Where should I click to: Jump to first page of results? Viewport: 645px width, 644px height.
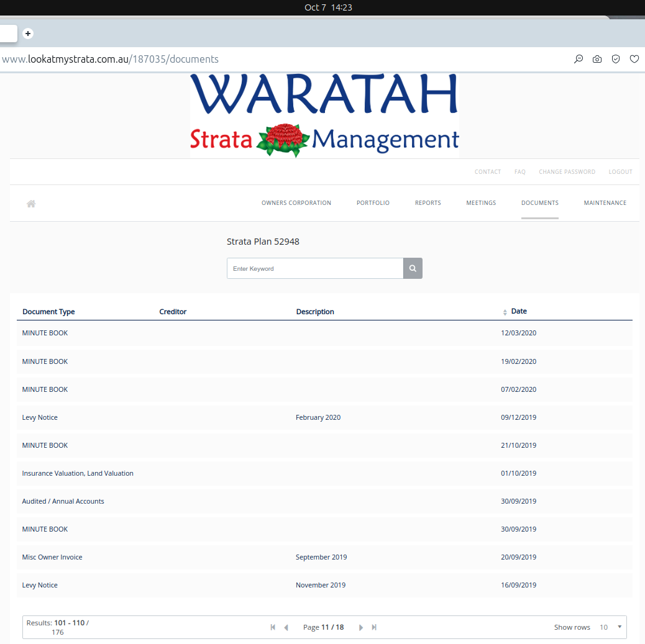pyautogui.click(x=272, y=627)
